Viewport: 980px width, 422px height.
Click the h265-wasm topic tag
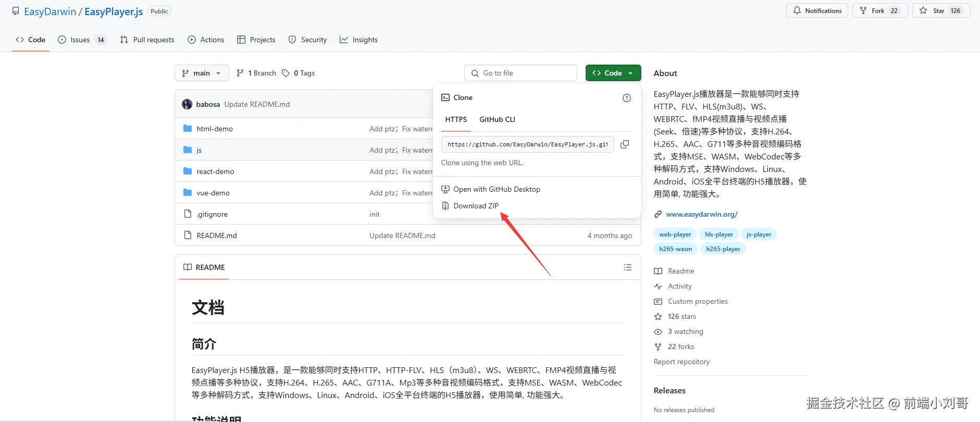coord(676,249)
